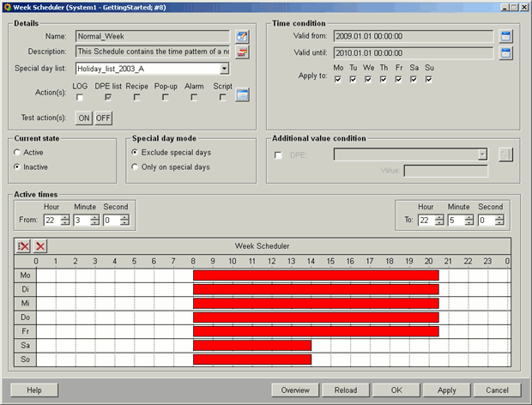
Task: Click the delete selected time range icon
Action: pyautogui.click(x=39, y=246)
